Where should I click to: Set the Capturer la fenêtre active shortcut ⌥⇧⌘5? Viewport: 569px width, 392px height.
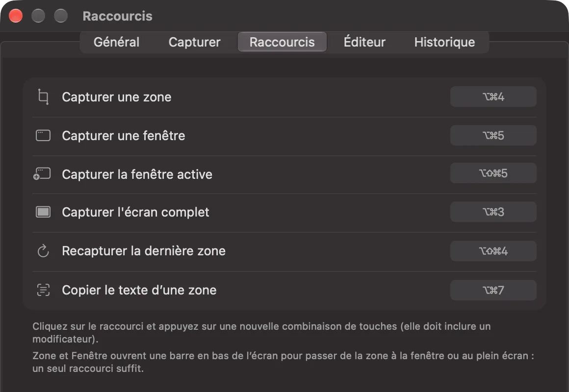[493, 173]
